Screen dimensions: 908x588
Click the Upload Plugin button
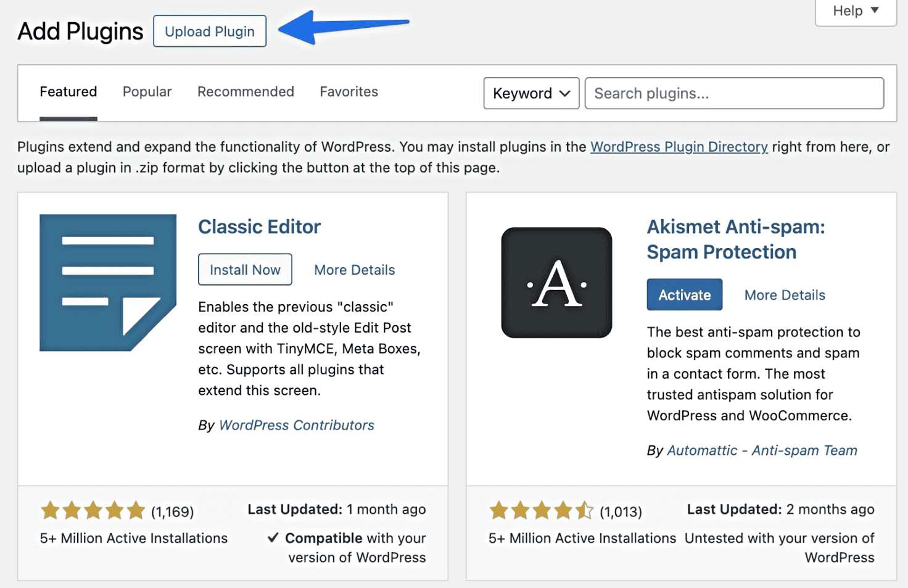click(x=209, y=31)
